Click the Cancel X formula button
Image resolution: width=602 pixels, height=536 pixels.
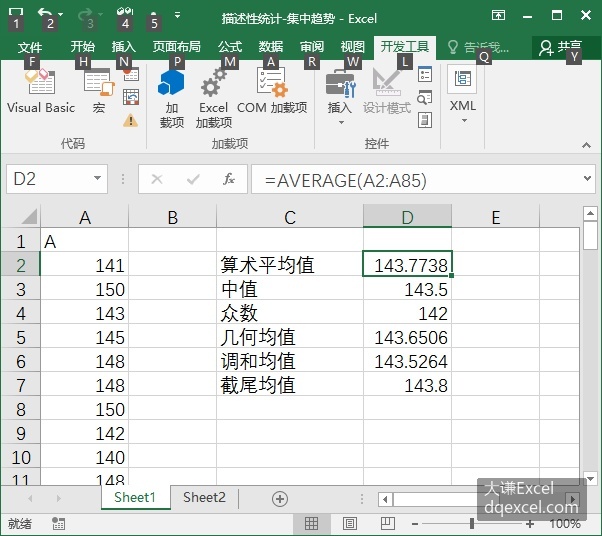tap(157, 179)
